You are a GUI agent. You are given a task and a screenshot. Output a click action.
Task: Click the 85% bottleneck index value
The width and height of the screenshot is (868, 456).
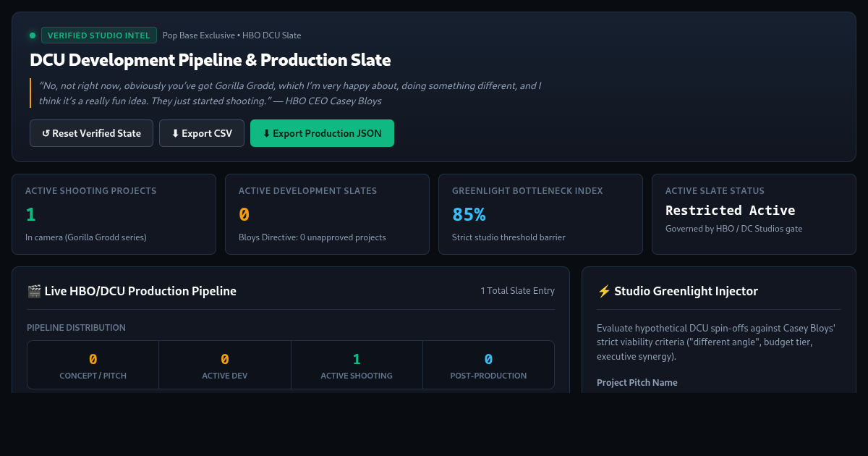[469, 214]
